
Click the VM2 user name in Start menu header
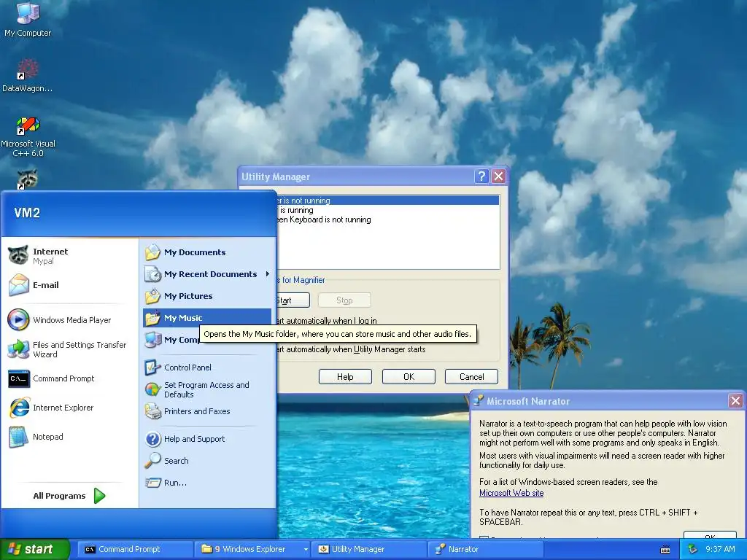coord(27,213)
